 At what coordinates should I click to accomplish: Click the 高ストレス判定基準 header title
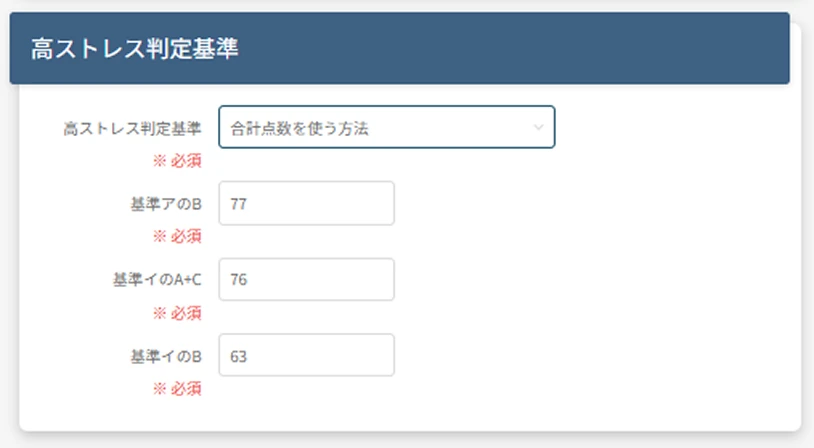point(134,49)
